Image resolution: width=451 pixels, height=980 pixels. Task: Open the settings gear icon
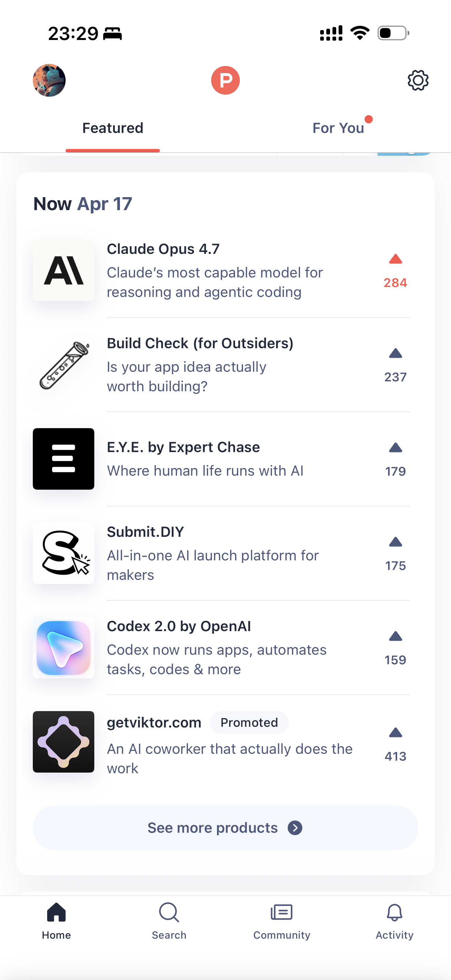coord(418,80)
